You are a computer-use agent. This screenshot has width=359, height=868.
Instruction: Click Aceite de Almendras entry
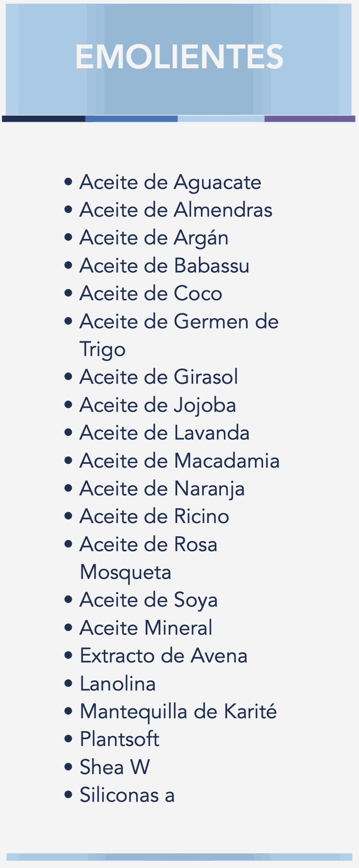(x=175, y=210)
